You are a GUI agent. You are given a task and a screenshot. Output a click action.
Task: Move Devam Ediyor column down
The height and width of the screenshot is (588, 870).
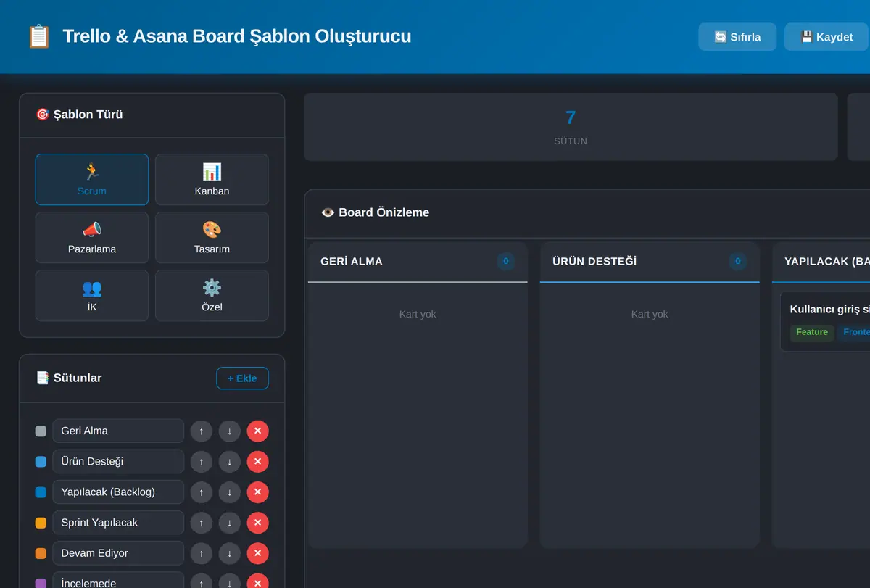click(230, 553)
